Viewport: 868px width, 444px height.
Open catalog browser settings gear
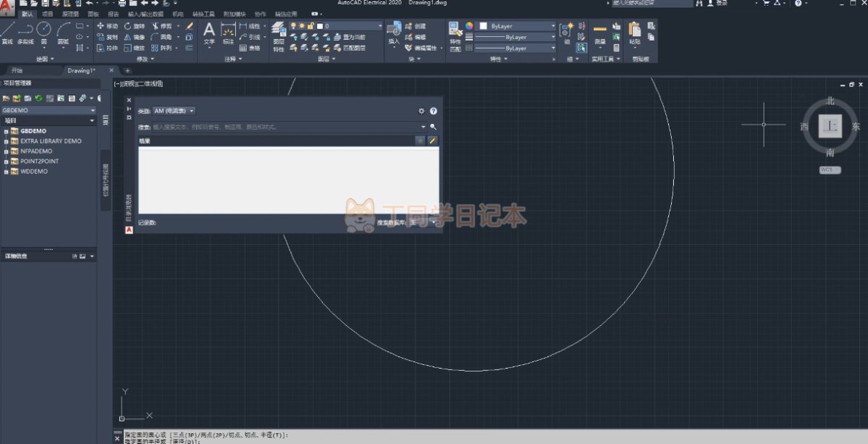(x=421, y=112)
